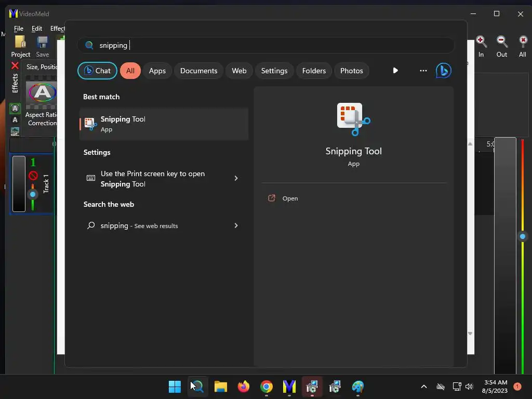Switch to the Bing Chat filter
532x399 pixels.
pos(97,71)
